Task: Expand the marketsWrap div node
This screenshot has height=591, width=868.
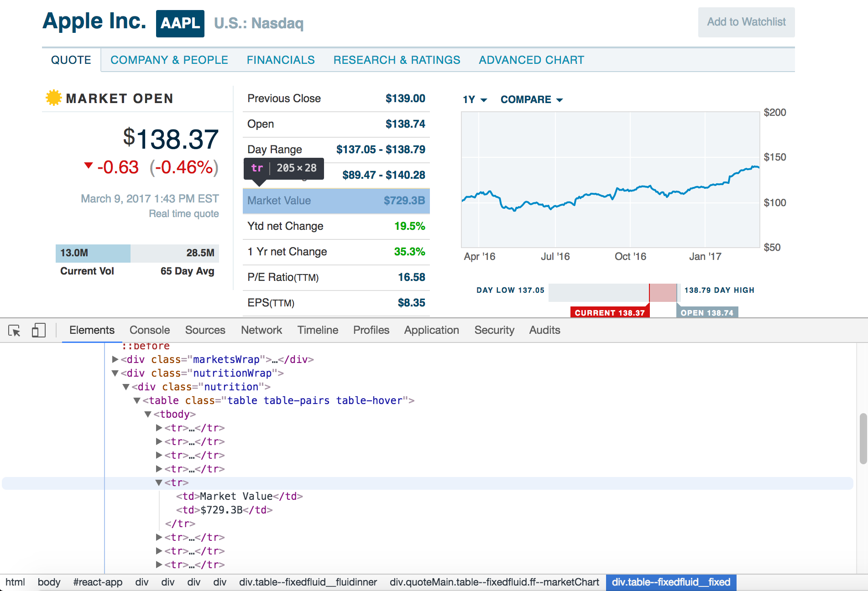Action: (x=115, y=359)
